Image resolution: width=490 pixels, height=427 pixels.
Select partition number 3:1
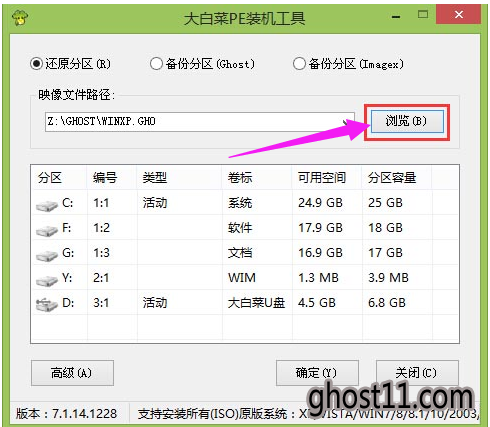(x=101, y=303)
